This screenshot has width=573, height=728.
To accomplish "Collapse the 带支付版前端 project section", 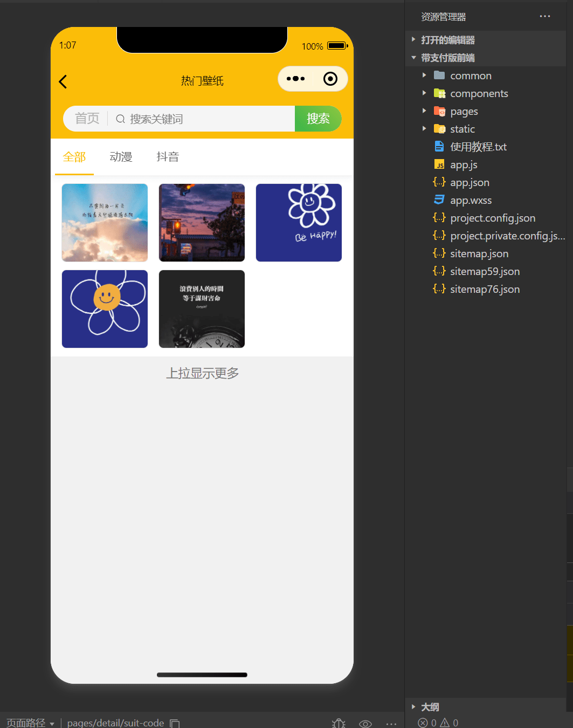I will (413, 57).
